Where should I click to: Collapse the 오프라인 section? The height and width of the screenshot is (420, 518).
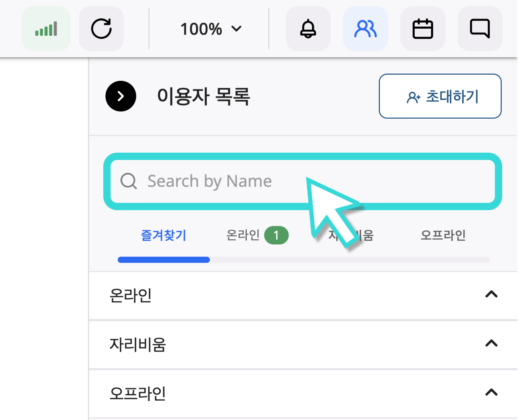[x=491, y=393]
